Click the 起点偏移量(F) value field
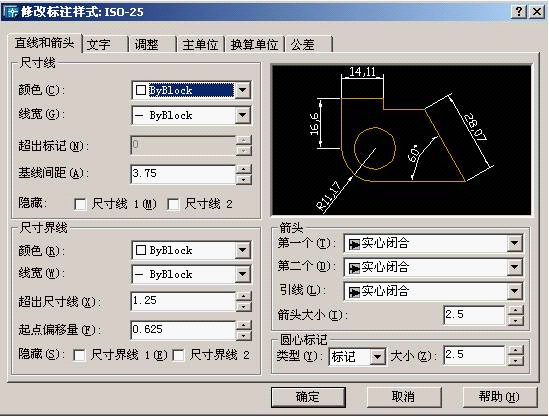The width and height of the screenshot is (549, 417). (x=183, y=330)
